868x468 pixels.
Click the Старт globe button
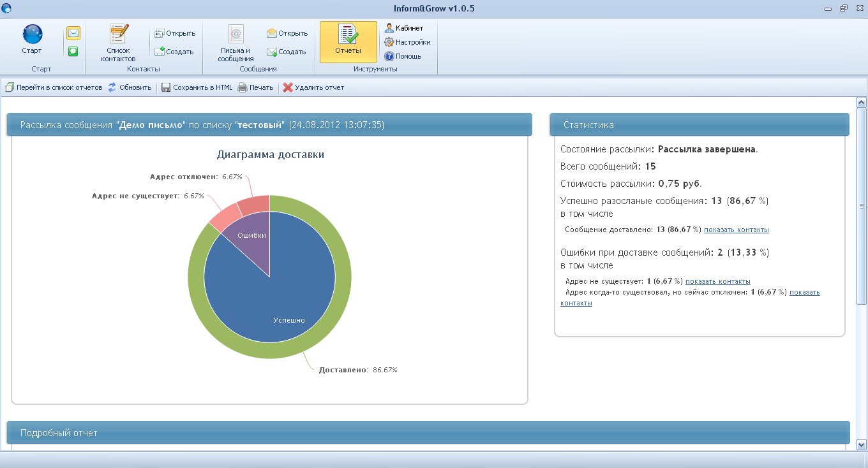pyautogui.click(x=32, y=40)
